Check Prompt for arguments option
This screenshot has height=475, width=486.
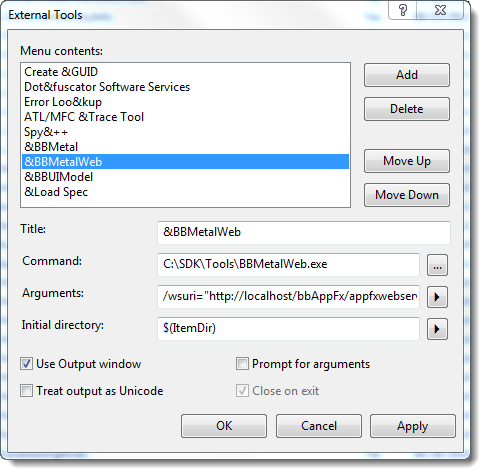(242, 364)
